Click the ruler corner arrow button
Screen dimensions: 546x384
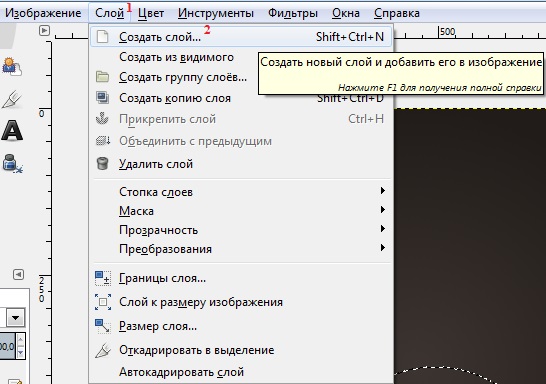tap(44, 31)
